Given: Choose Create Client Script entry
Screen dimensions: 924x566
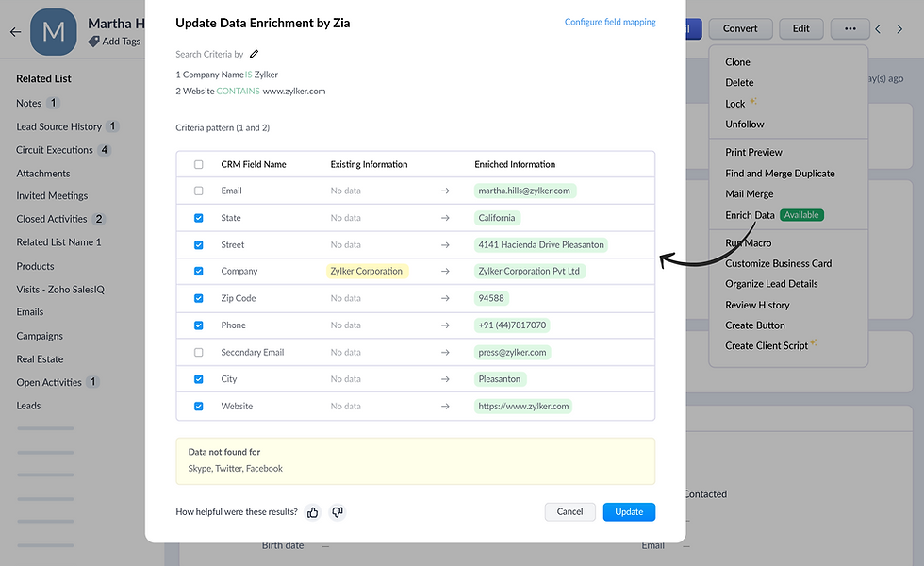Looking at the screenshot, I should [x=767, y=346].
